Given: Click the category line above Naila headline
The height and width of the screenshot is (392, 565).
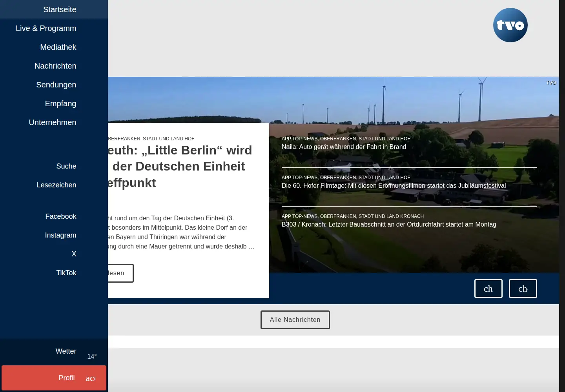Looking at the screenshot, I should (346, 139).
